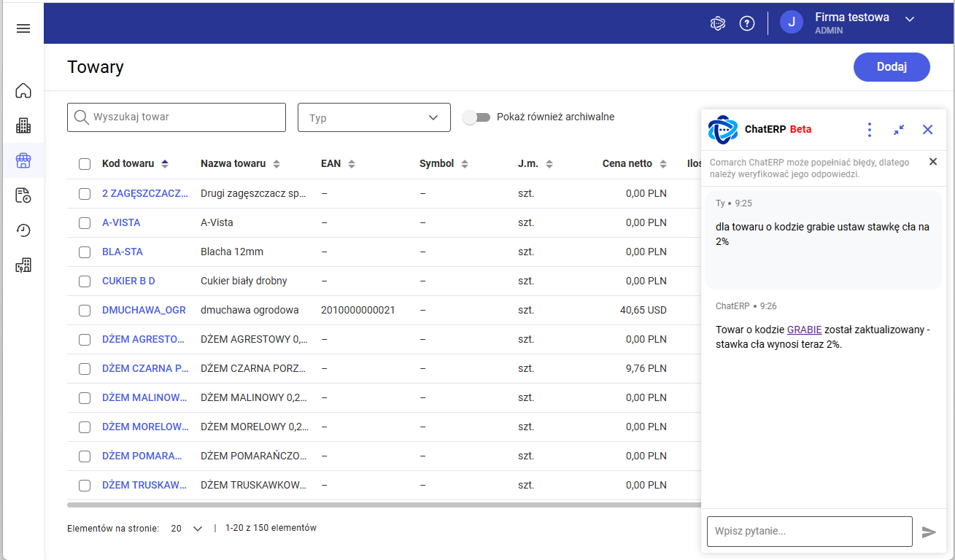Open ChatERP three-dot options menu
Viewport: 955px width, 560px height.
(x=869, y=130)
